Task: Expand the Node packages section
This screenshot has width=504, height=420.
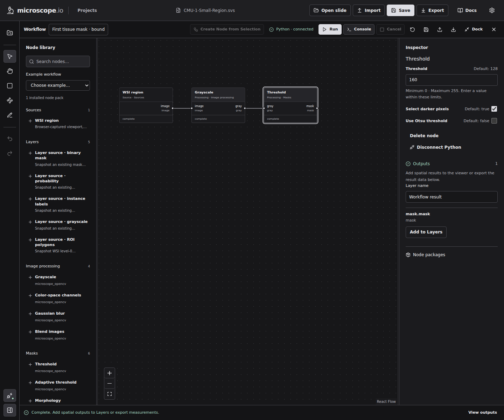Action: pos(451,255)
